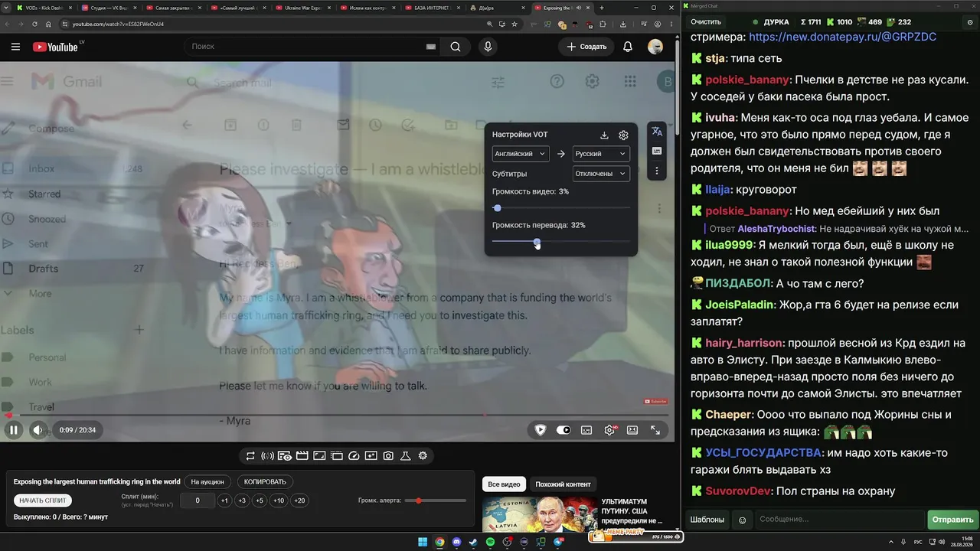980x551 pixels.
Task: Reload the page in the browser
Action: click(34, 24)
